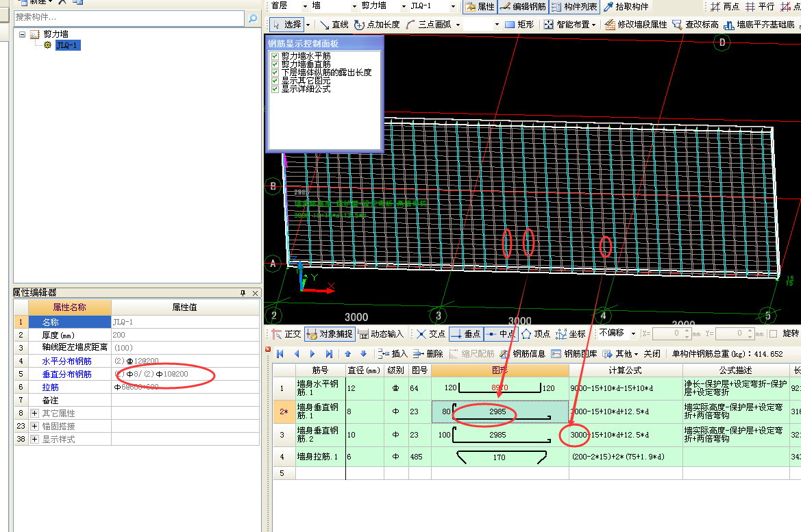Collapse the 剪力墙 tree node

point(23,35)
